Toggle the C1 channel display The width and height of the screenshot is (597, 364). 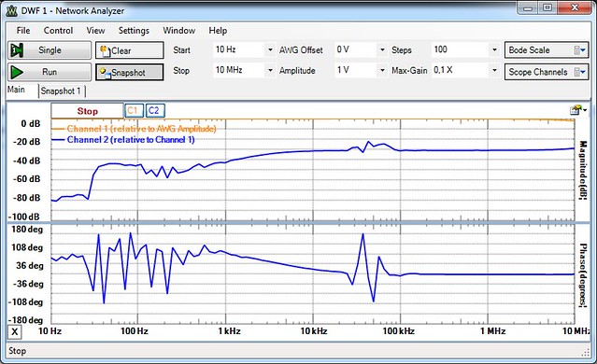pos(134,111)
